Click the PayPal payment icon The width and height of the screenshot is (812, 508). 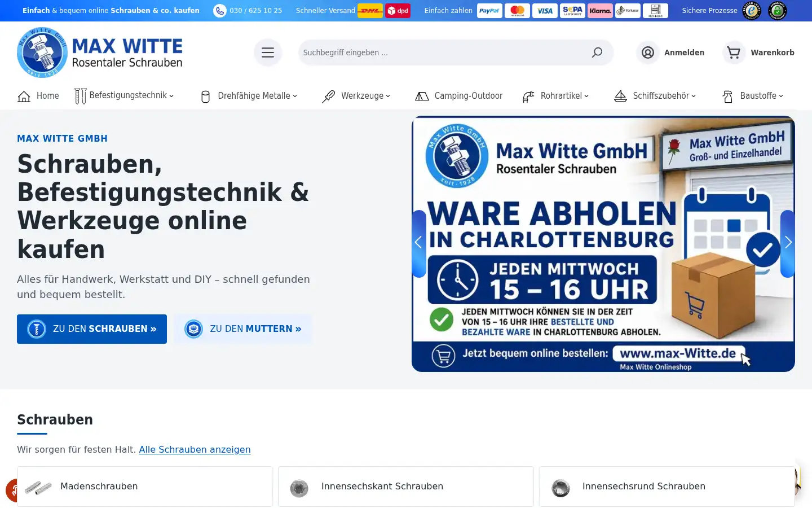coord(489,11)
